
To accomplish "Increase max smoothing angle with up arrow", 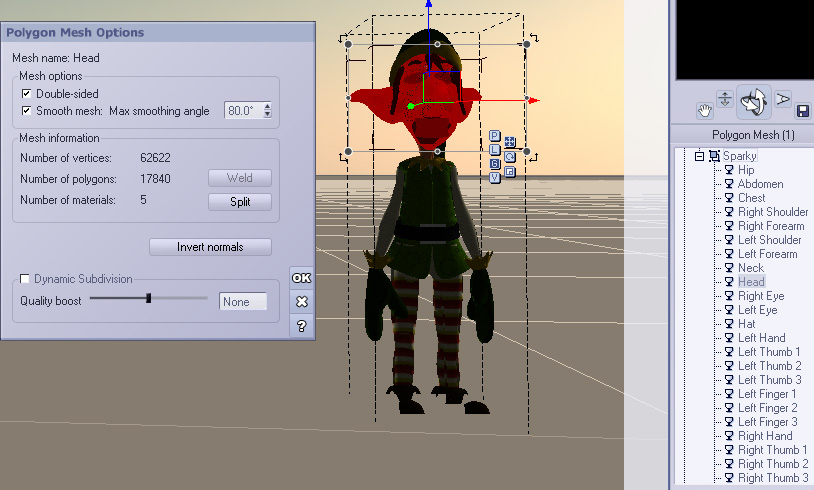I will [x=267, y=106].
